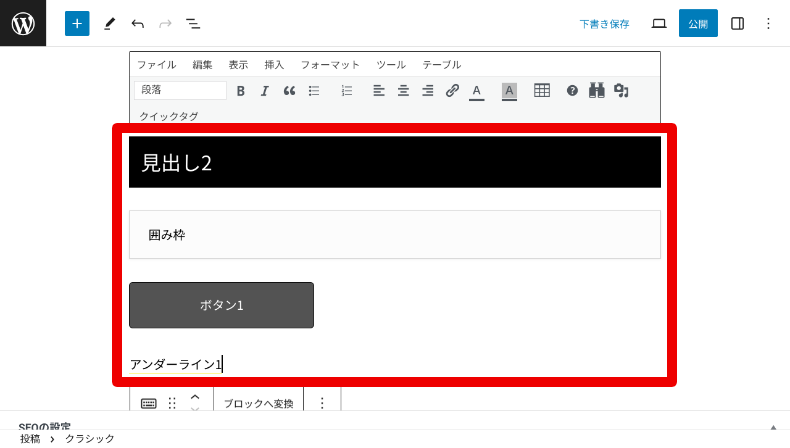Viewport: 790px width, 448px height.
Task: Open the テーブル menu
Action: pos(442,65)
